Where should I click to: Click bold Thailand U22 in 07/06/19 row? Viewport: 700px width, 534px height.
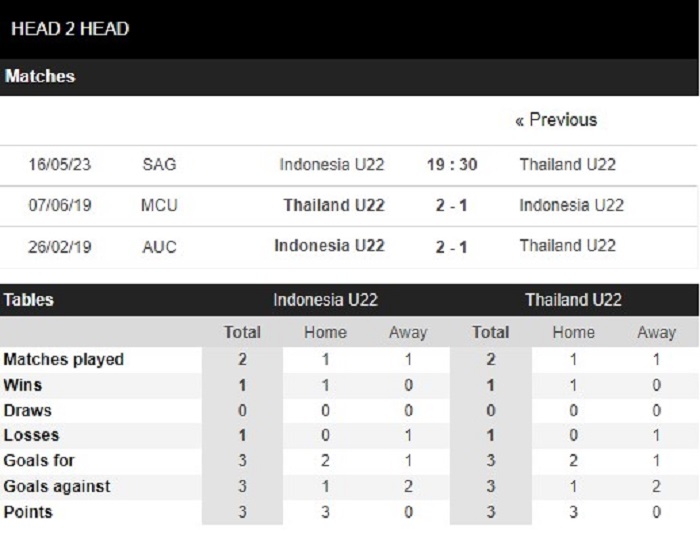point(334,205)
